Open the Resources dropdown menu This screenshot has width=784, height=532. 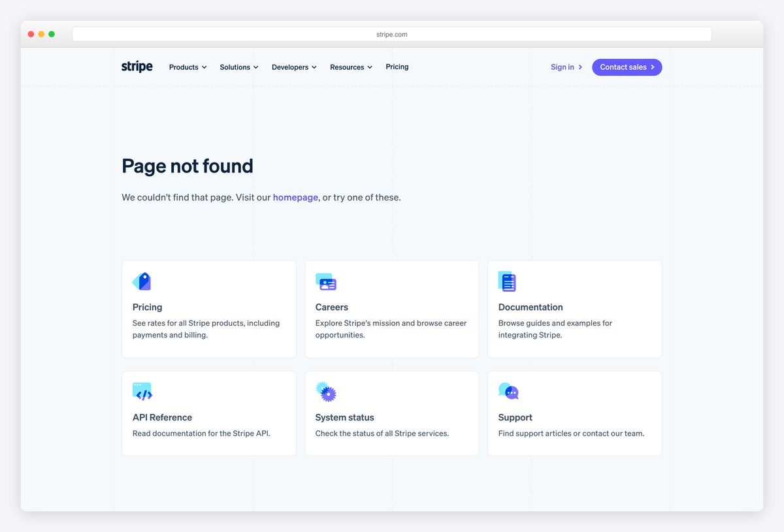tap(351, 67)
